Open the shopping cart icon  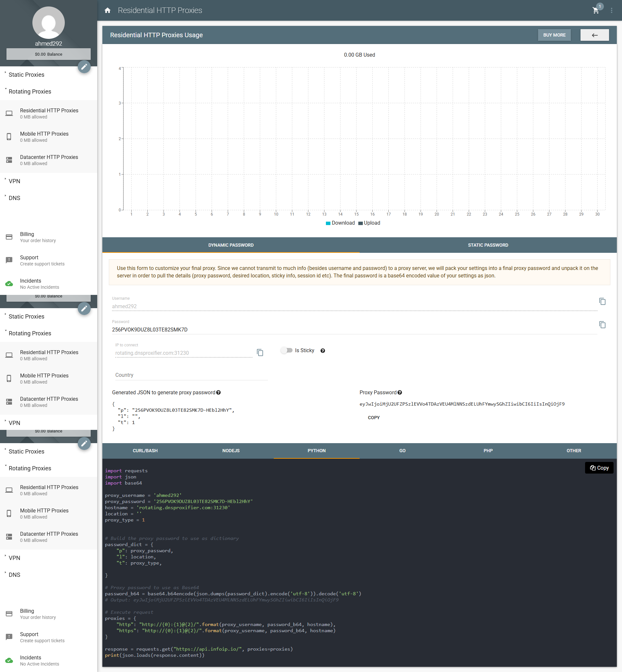(595, 10)
